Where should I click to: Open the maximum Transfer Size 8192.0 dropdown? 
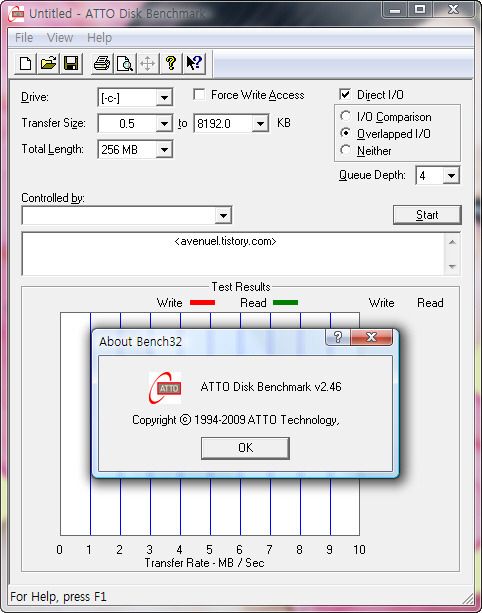tap(260, 124)
